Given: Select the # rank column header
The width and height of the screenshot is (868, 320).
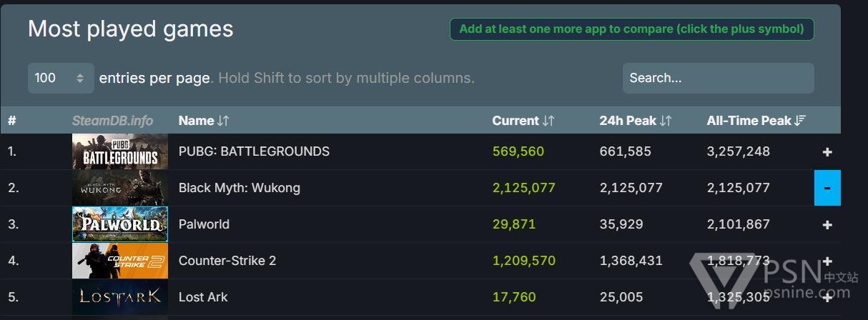Looking at the screenshot, I should point(11,121).
